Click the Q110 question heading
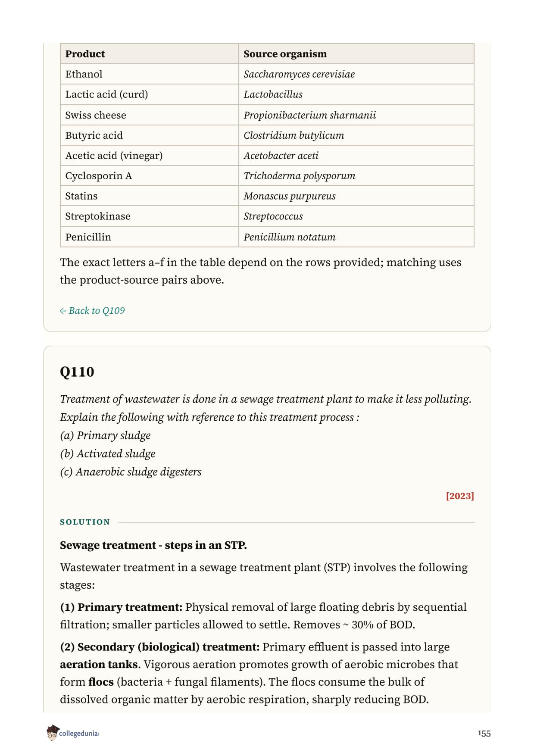Image resolution: width=534 pixels, height=756 pixels. pyautogui.click(x=77, y=372)
